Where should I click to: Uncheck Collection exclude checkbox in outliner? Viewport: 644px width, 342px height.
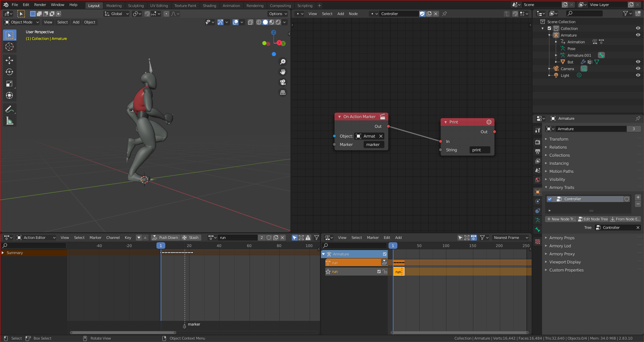549,29
